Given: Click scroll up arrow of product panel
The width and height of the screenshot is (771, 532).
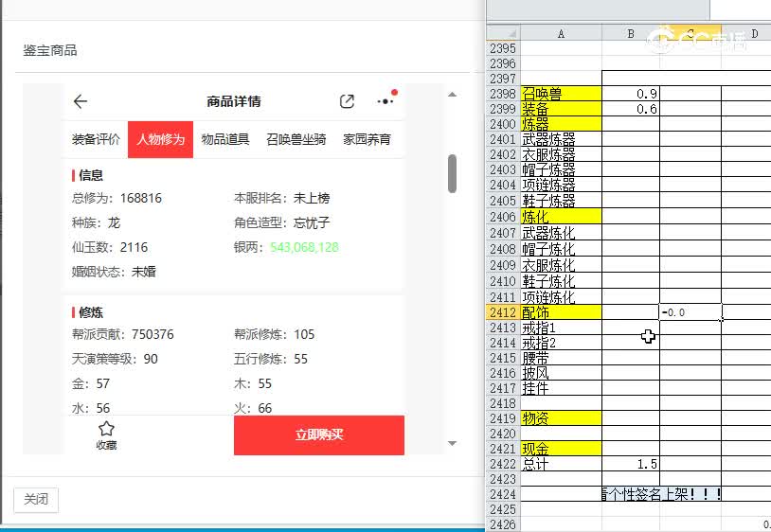Looking at the screenshot, I should click(453, 95).
